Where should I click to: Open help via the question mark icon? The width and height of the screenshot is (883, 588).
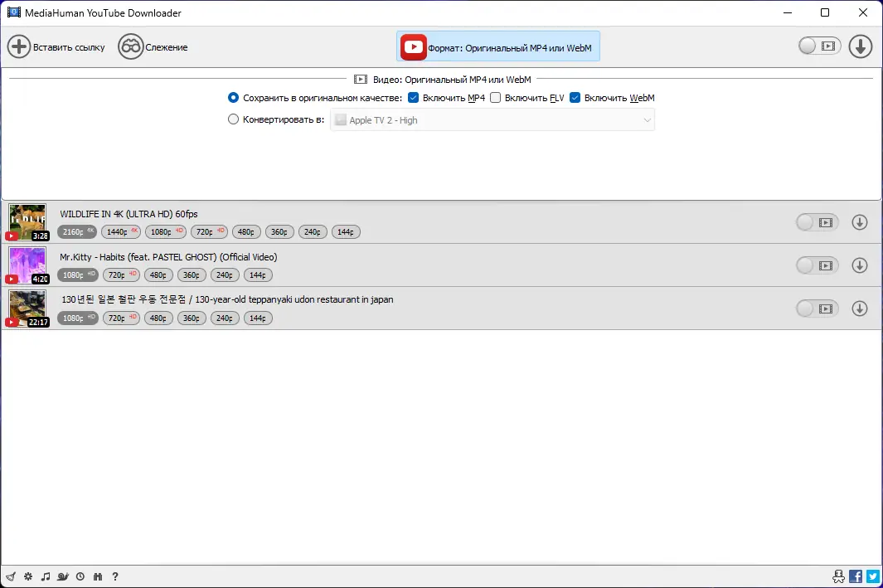tap(115, 576)
